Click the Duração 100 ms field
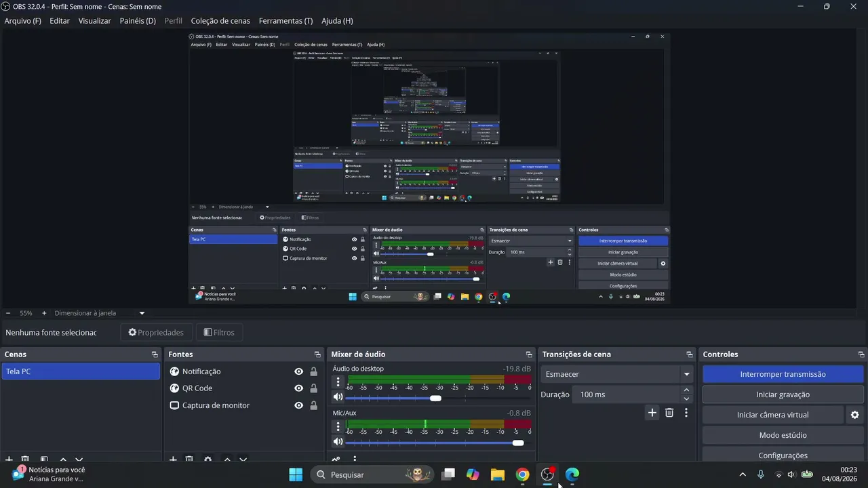 (626, 394)
